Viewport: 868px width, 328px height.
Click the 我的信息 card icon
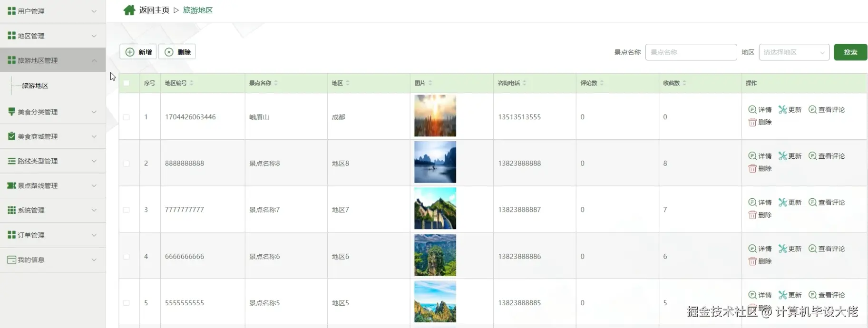point(12,260)
